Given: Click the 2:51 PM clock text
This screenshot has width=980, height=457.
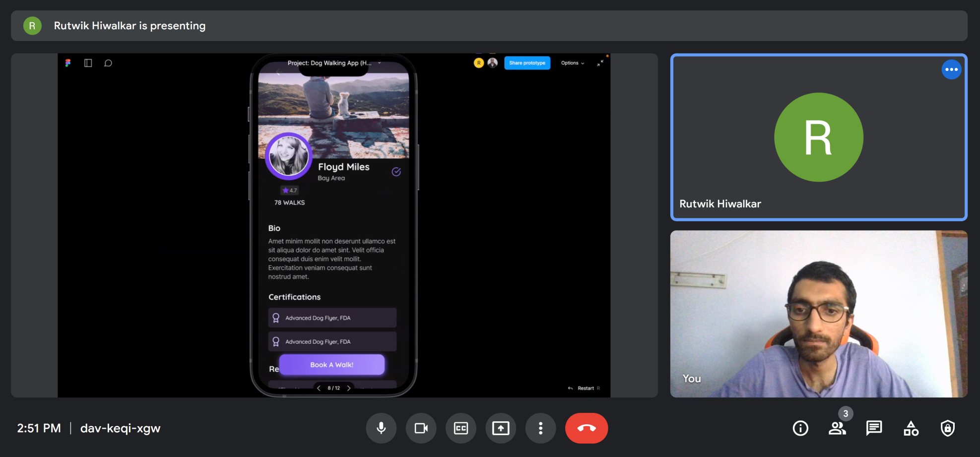Looking at the screenshot, I should [39, 428].
